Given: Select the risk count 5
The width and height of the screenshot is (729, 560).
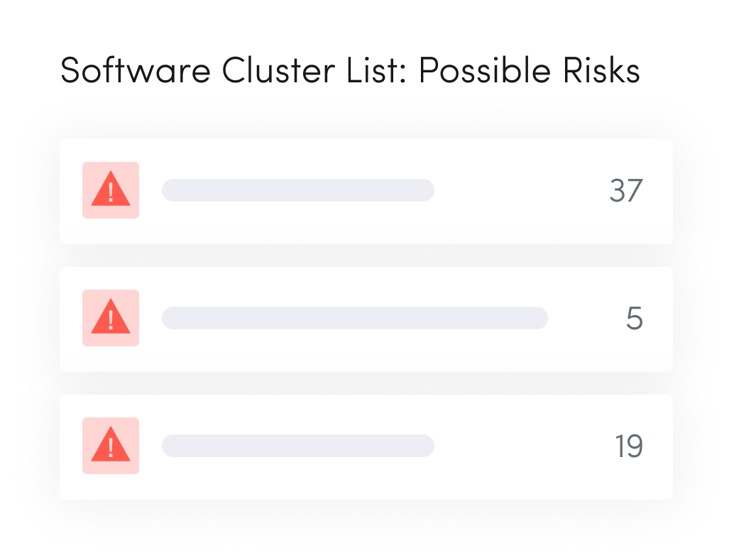Looking at the screenshot, I should pyautogui.click(x=634, y=319).
